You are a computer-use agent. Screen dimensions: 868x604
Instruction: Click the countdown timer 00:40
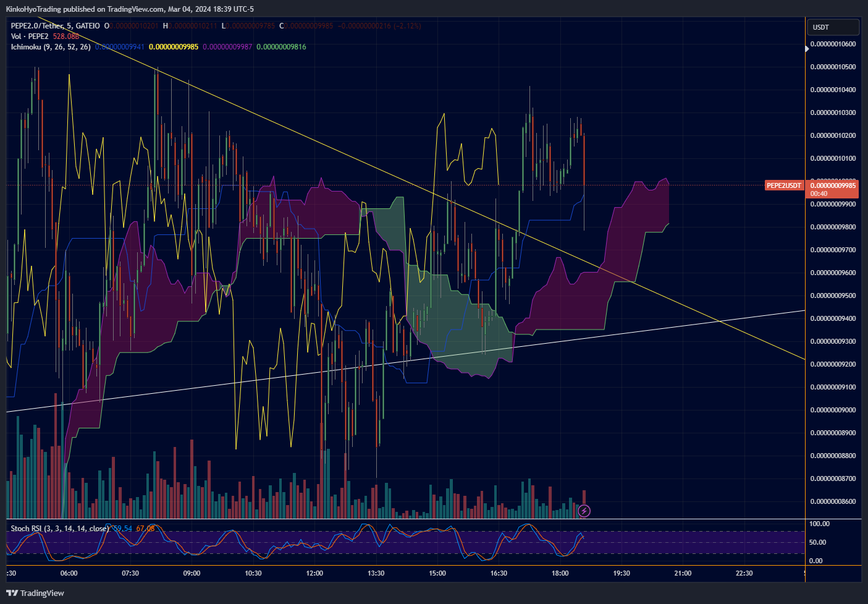819,194
